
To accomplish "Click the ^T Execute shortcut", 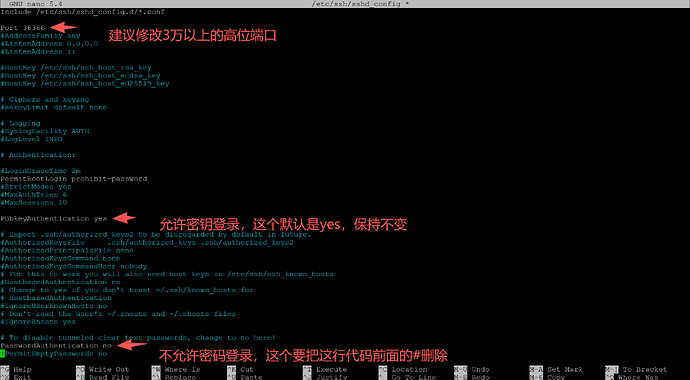I will [325, 369].
